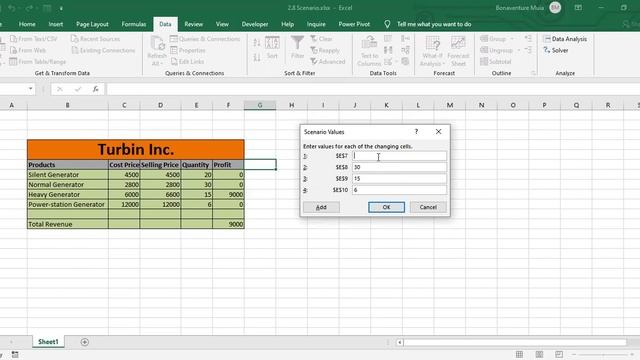Open Queries & Connections pane
Screen dimensions: 640x360
point(205,39)
